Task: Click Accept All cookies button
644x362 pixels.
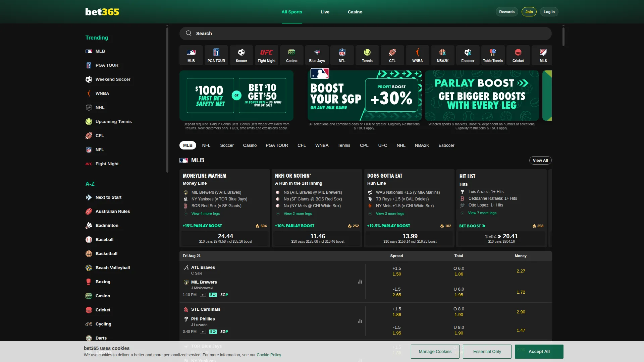Action: tap(539, 352)
